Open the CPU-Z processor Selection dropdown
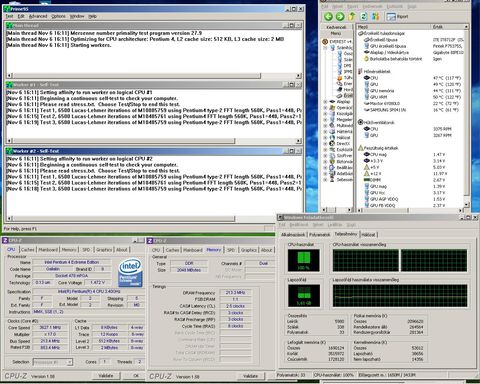 click(70, 362)
